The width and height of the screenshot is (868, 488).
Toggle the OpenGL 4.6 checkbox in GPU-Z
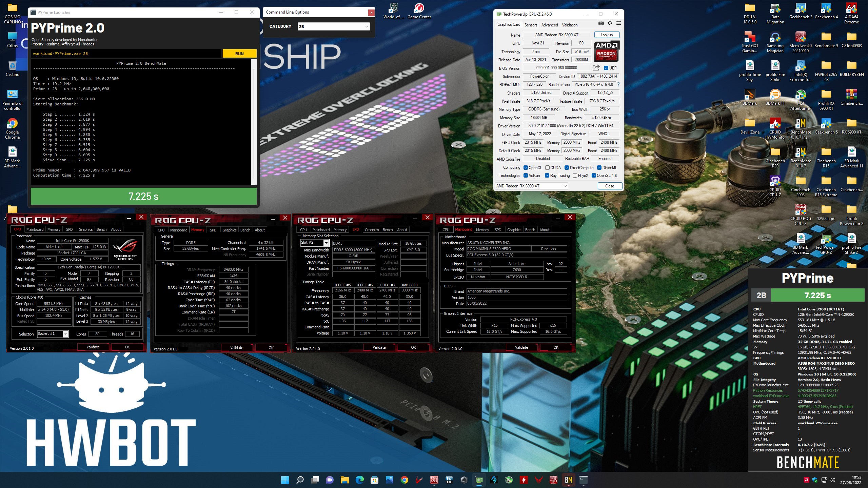click(x=594, y=176)
